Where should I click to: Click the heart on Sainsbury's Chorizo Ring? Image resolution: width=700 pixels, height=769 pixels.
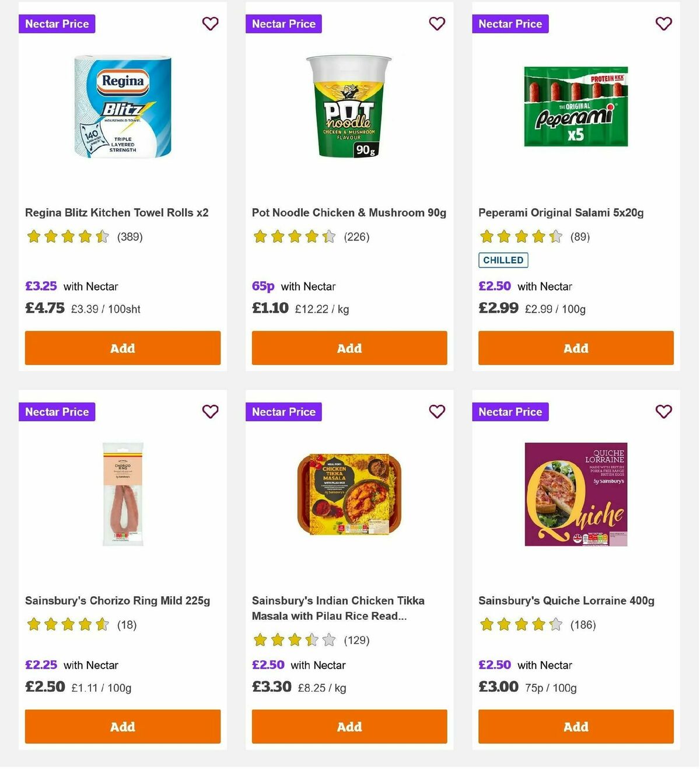coord(211,411)
